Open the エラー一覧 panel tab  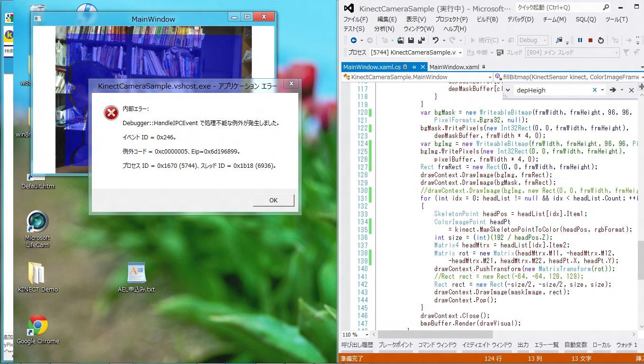point(546,345)
